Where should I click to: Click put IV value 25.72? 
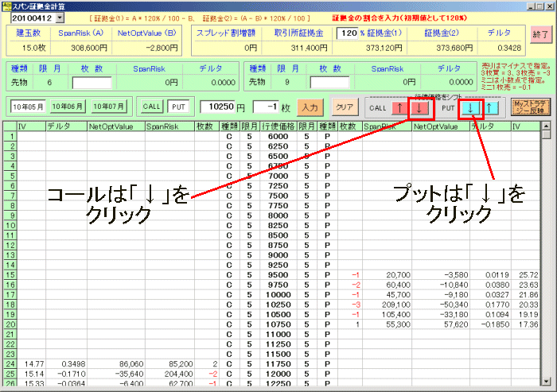click(x=526, y=275)
